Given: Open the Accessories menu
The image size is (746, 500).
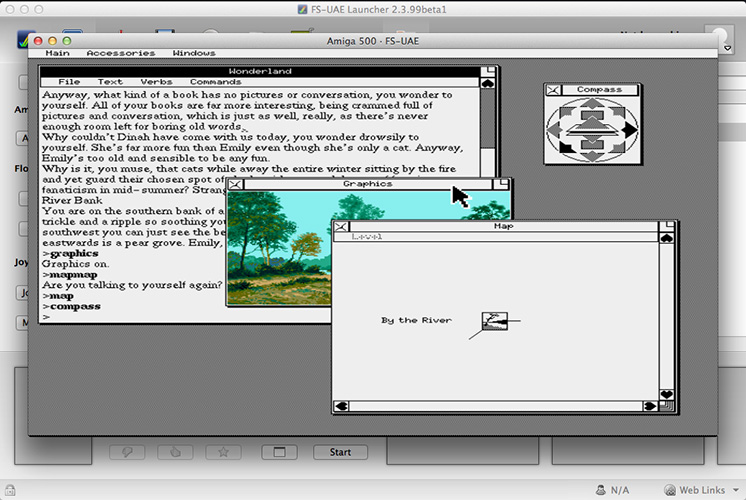Looking at the screenshot, I should point(120,53).
